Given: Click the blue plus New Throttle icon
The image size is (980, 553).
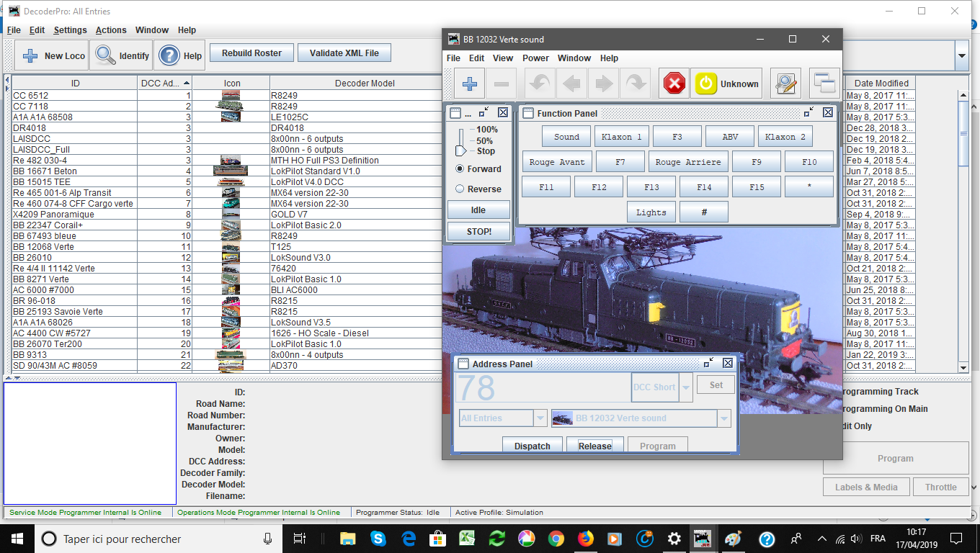Looking at the screenshot, I should [x=470, y=84].
